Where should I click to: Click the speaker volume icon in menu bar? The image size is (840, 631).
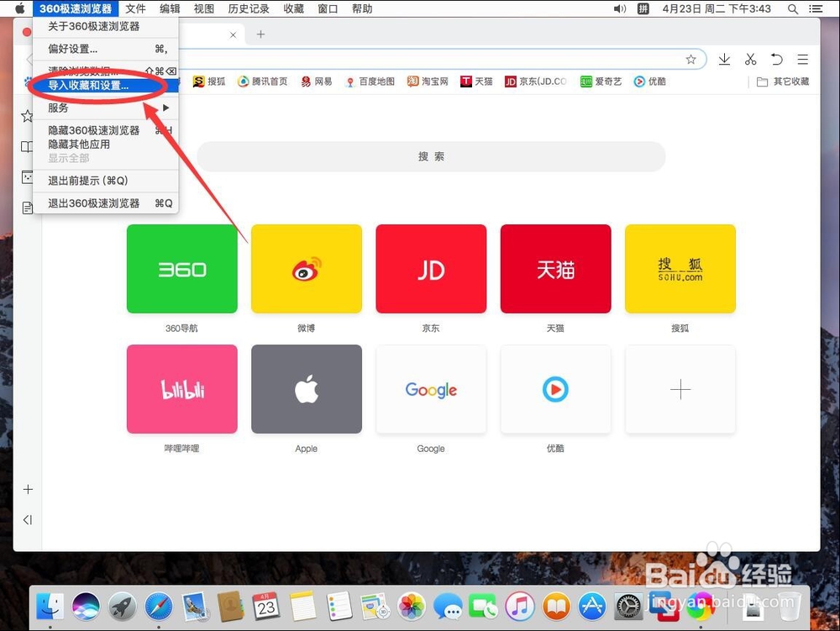620,9
